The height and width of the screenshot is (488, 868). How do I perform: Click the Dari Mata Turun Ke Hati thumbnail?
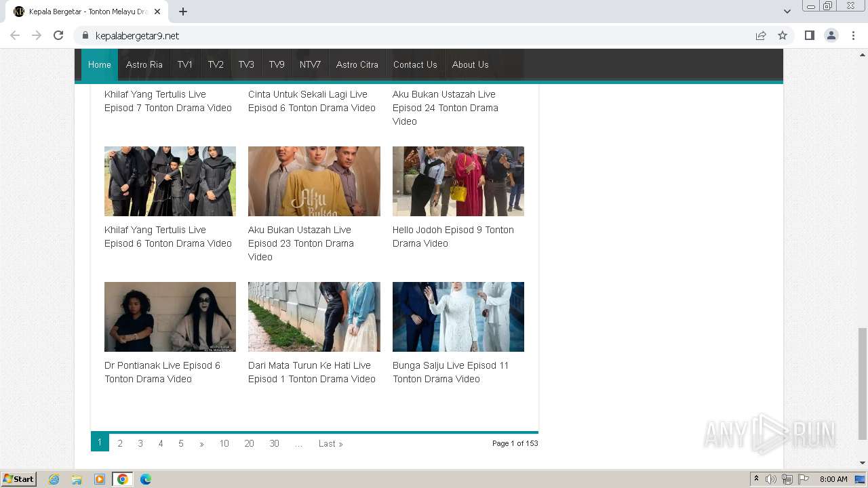tap(314, 317)
